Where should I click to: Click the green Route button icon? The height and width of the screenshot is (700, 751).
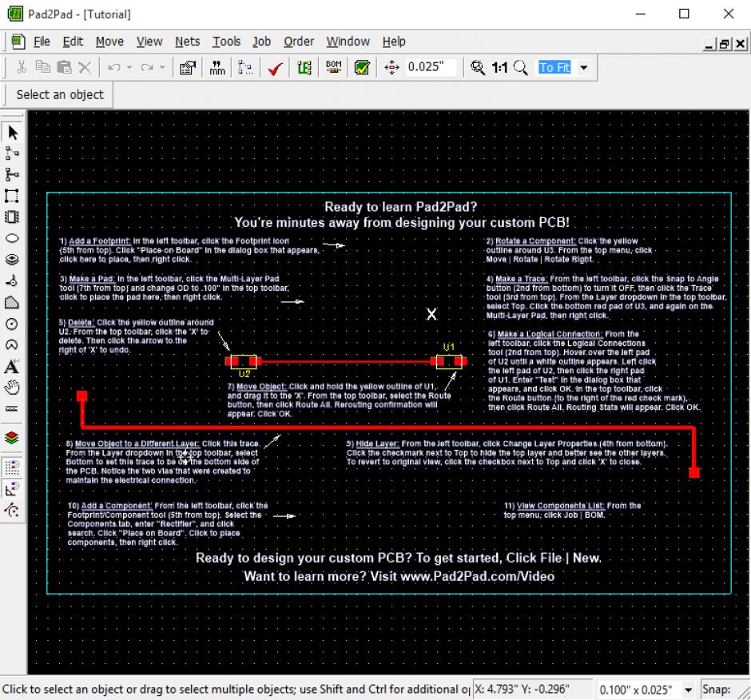click(304, 68)
